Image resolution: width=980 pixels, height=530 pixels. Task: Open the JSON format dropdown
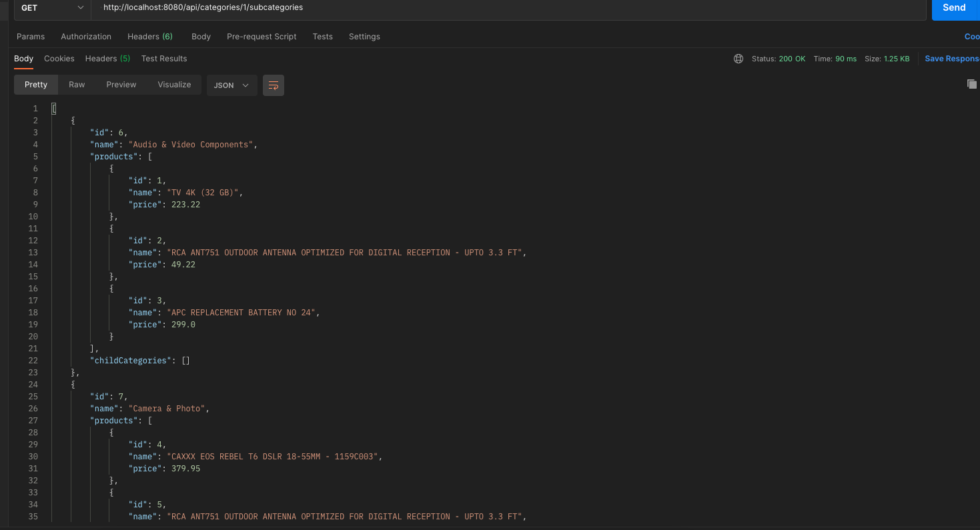[x=232, y=85]
